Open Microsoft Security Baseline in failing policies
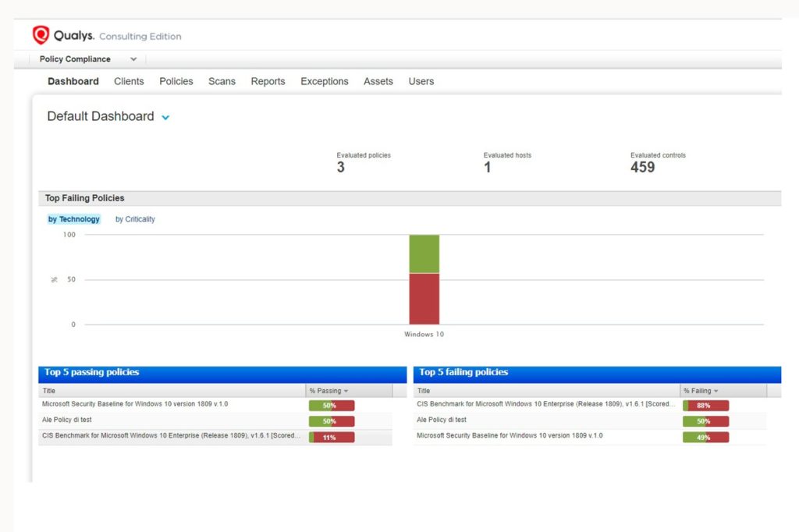 (x=510, y=436)
